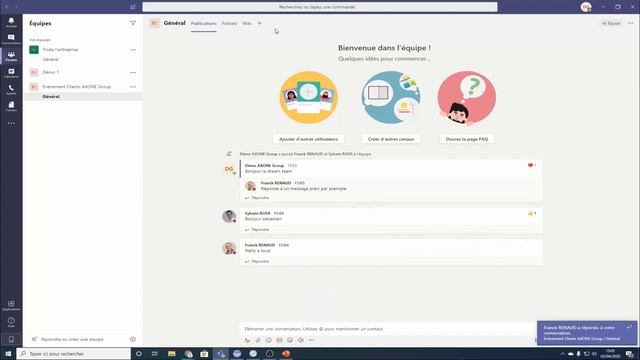The width and height of the screenshot is (640, 360).
Task: Open Appels phone icon in the sidebar
Action: tap(11, 90)
